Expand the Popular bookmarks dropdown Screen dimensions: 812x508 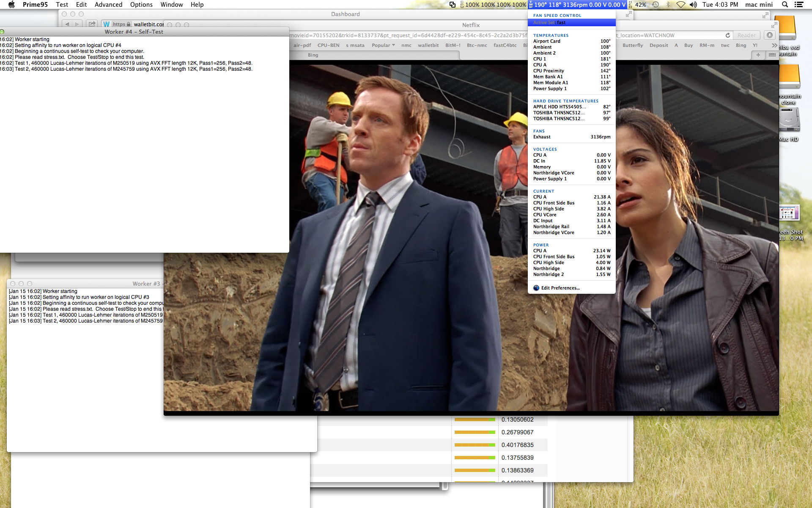tap(383, 45)
